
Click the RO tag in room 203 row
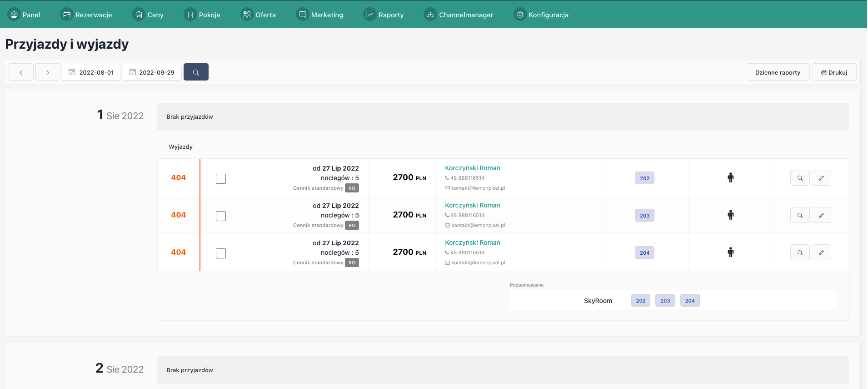pos(352,225)
